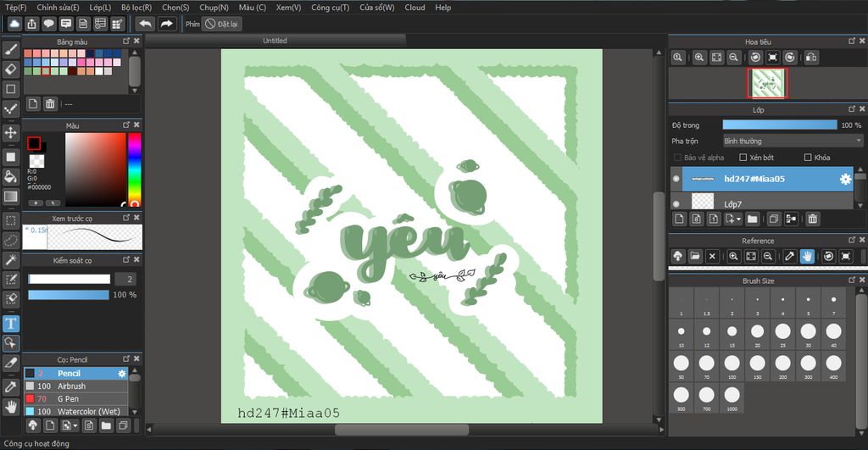Click the speech bubble icon in toolbar

(48, 24)
